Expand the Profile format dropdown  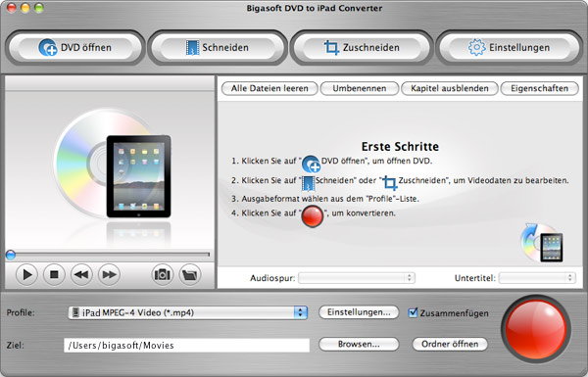pyautogui.click(x=187, y=312)
